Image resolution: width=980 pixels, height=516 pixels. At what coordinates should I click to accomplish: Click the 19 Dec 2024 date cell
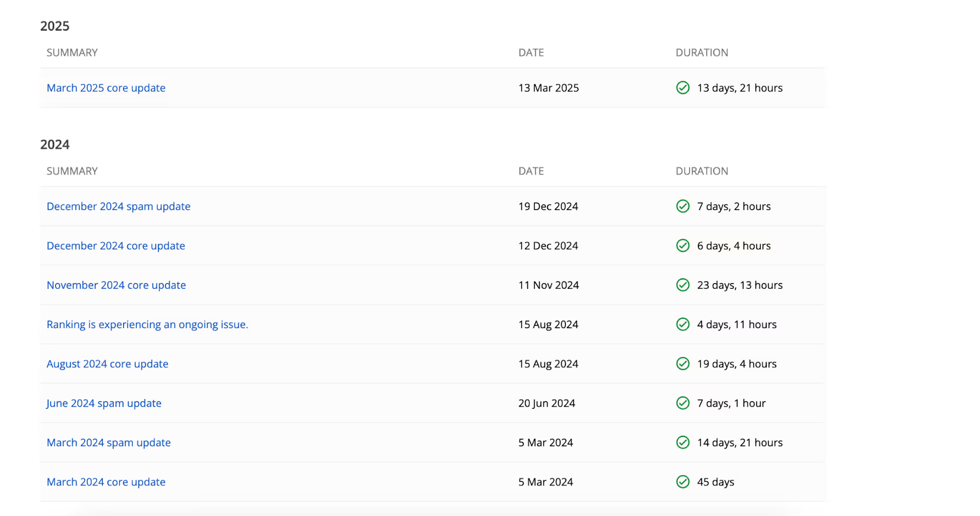548,206
